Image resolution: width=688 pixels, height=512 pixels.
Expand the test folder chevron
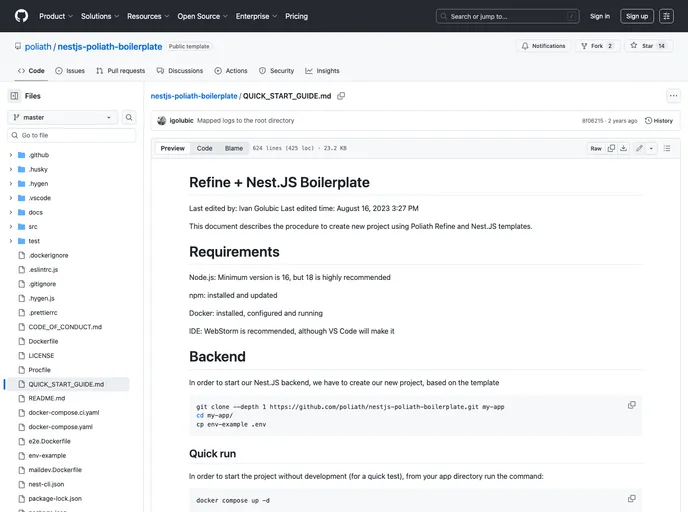coord(11,241)
